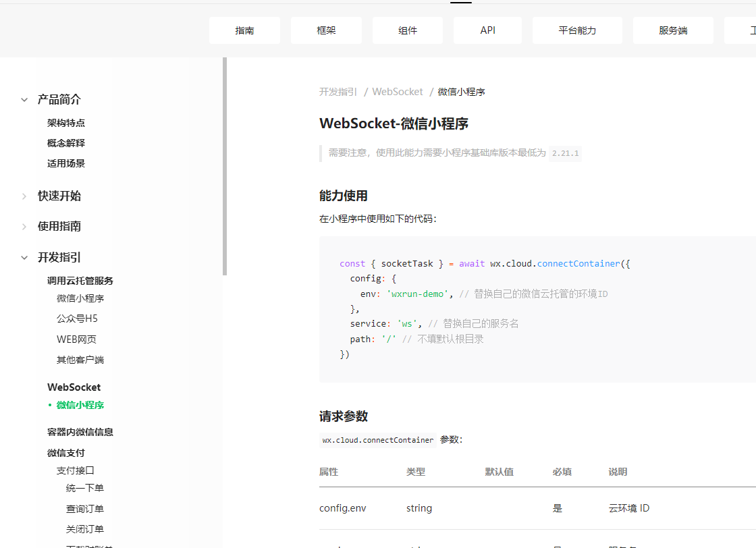Click the 2.21.1 version code tag

pyautogui.click(x=565, y=153)
